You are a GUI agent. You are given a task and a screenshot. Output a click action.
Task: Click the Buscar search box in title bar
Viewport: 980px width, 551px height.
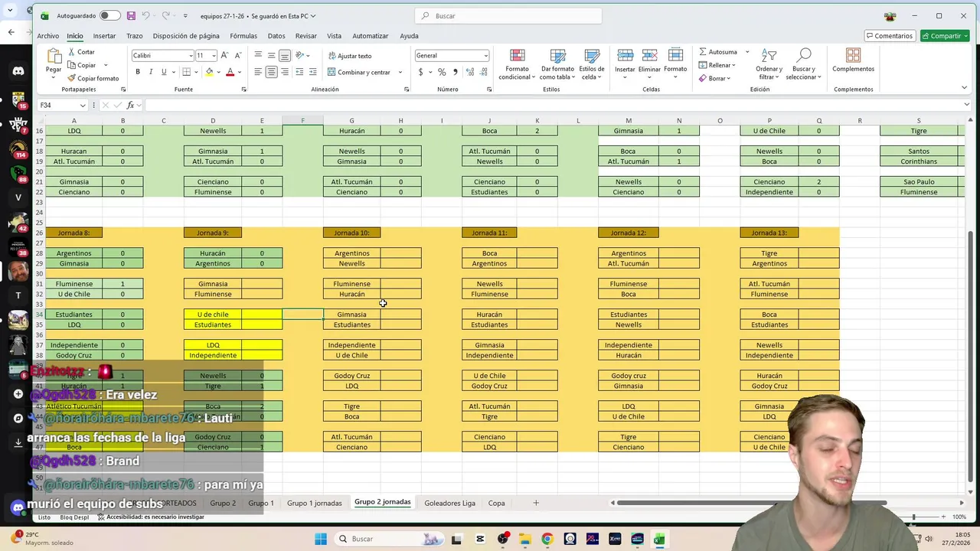tap(508, 16)
